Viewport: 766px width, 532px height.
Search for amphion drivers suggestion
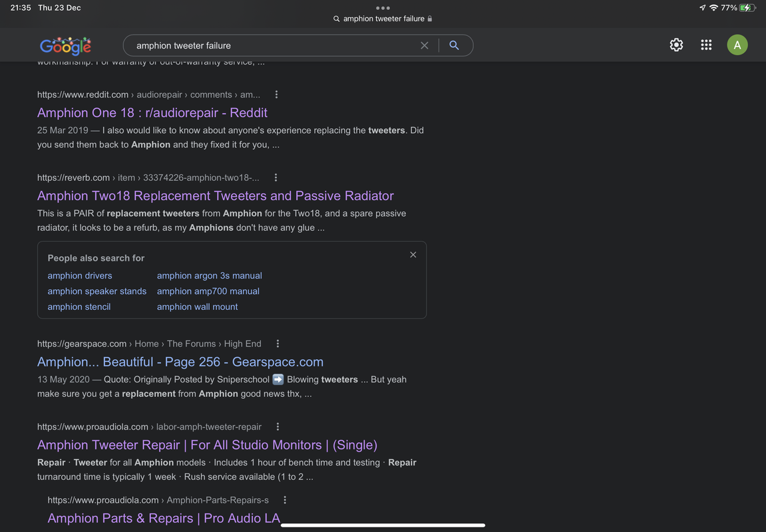point(80,276)
